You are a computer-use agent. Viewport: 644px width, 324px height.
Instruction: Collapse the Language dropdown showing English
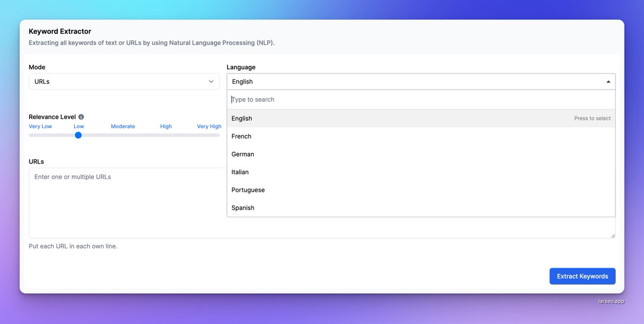click(421, 82)
